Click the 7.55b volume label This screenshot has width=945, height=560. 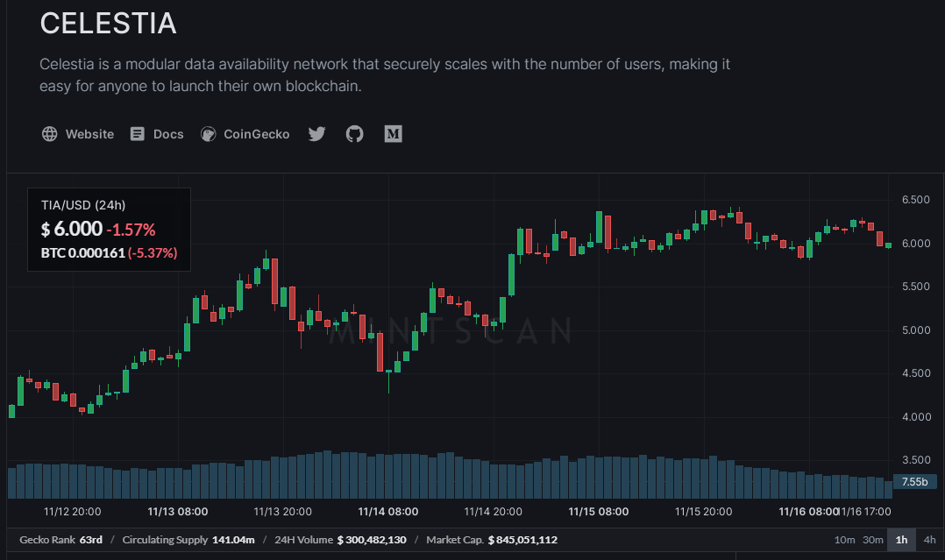tap(914, 481)
